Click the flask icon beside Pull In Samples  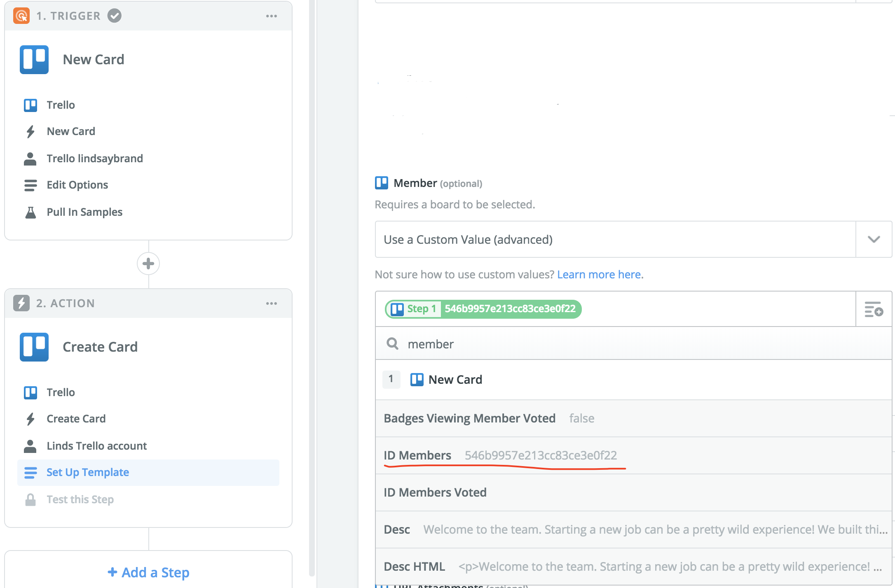point(30,212)
